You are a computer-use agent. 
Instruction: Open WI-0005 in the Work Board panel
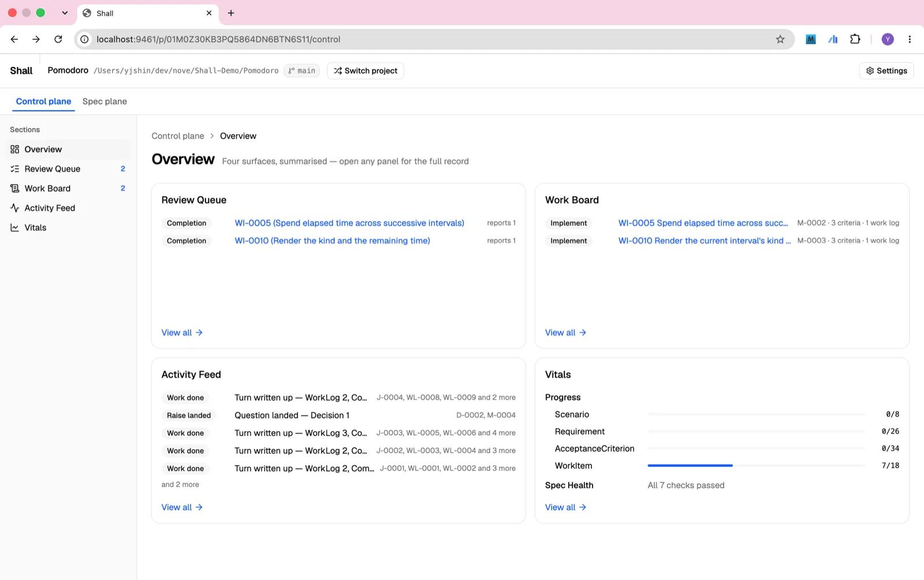click(x=703, y=223)
